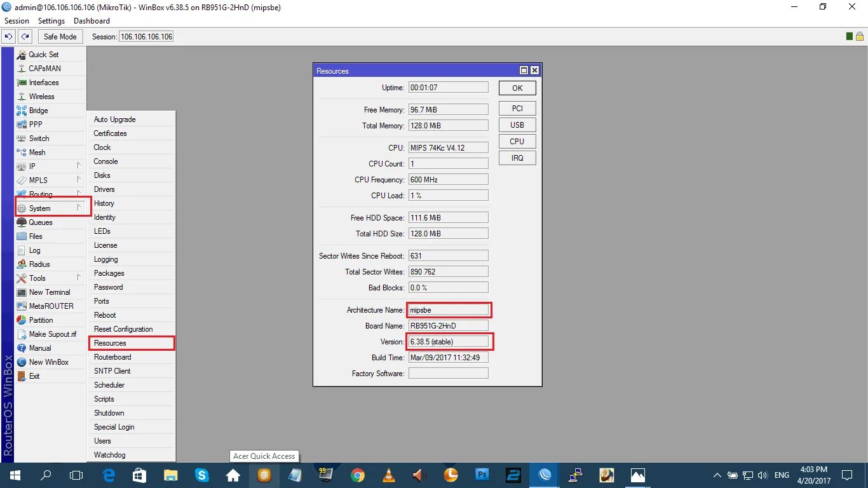Click the Redo arrow icon in toolbar
The image size is (868, 488).
[x=25, y=37]
